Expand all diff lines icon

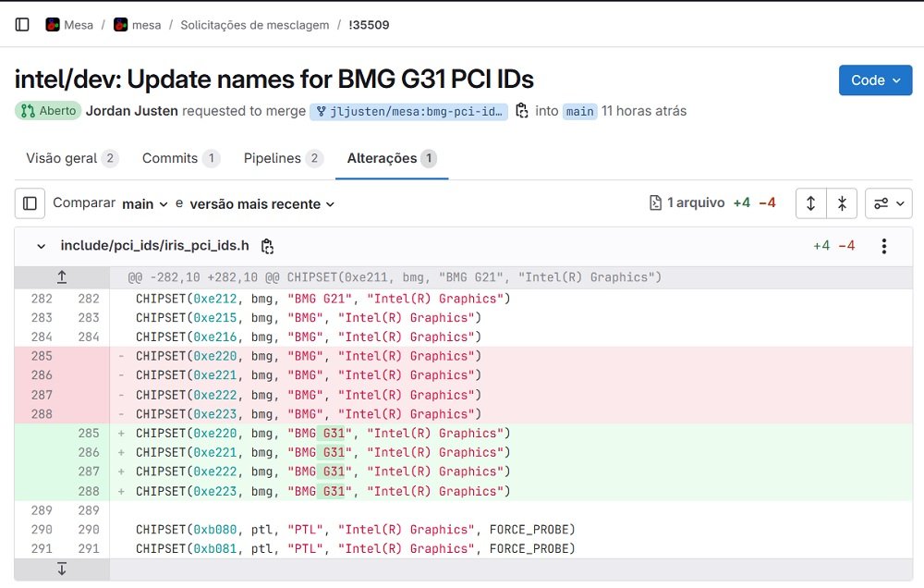[810, 203]
